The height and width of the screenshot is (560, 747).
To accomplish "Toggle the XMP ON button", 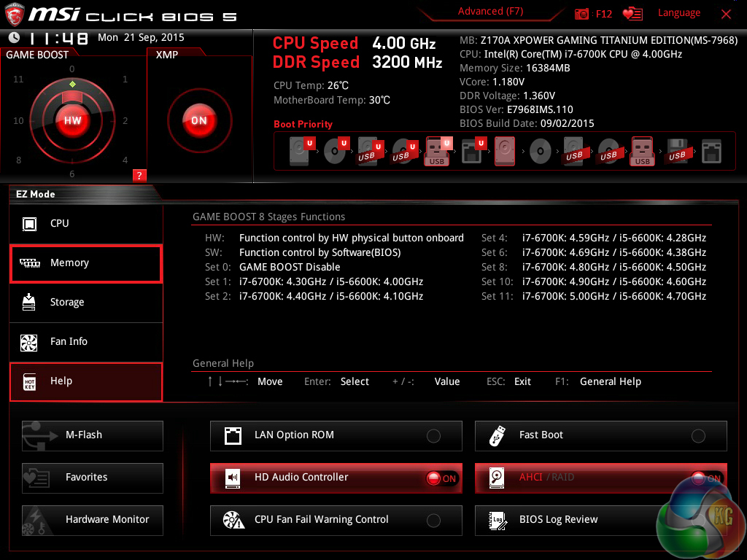I will 199,120.
